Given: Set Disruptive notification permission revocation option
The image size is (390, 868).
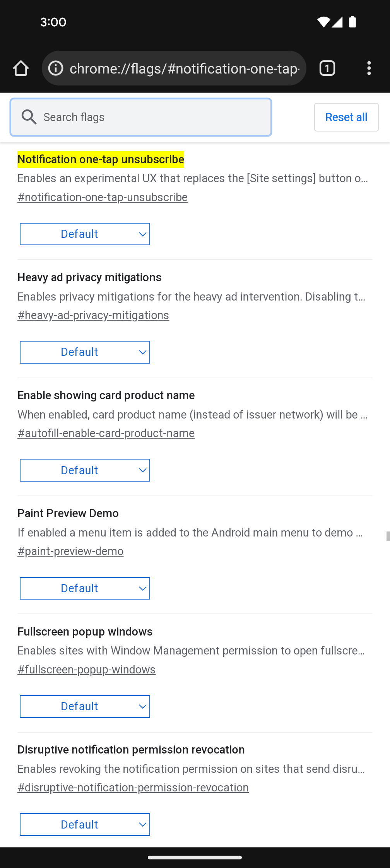Looking at the screenshot, I should [85, 824].
